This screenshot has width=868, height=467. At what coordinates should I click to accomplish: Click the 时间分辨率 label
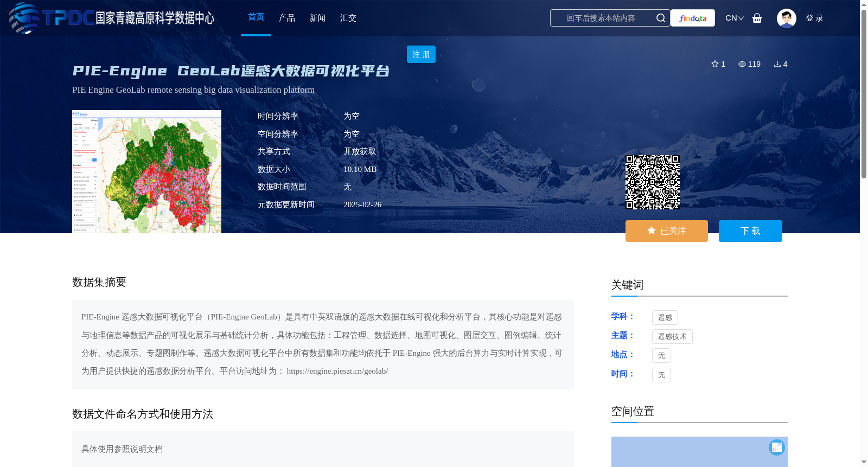[278, 117]
